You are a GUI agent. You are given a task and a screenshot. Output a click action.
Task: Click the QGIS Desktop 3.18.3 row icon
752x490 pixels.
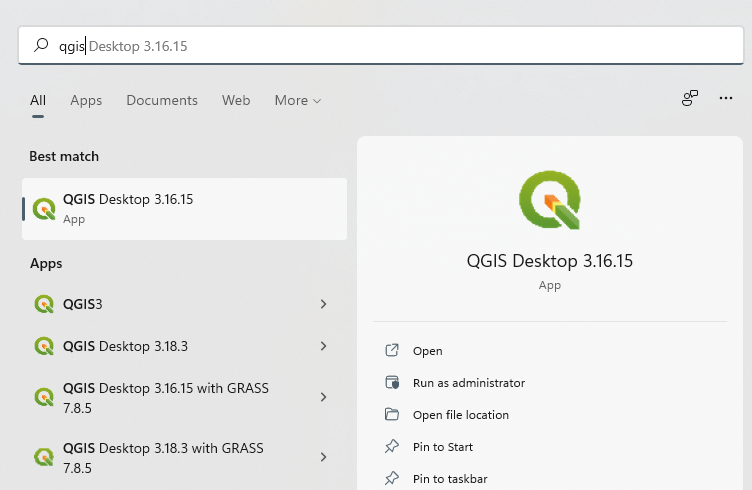tap(44, 346)
